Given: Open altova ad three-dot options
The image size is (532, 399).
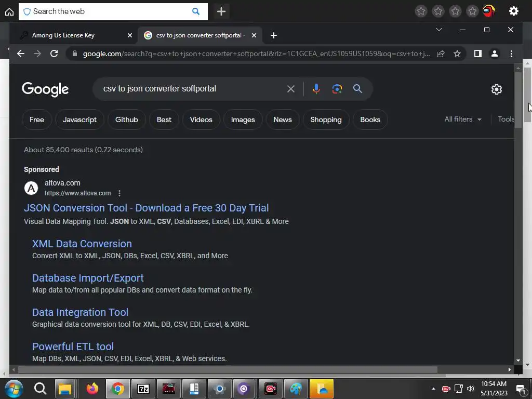Looking at the screenshot, I should (x=119, y=193).
